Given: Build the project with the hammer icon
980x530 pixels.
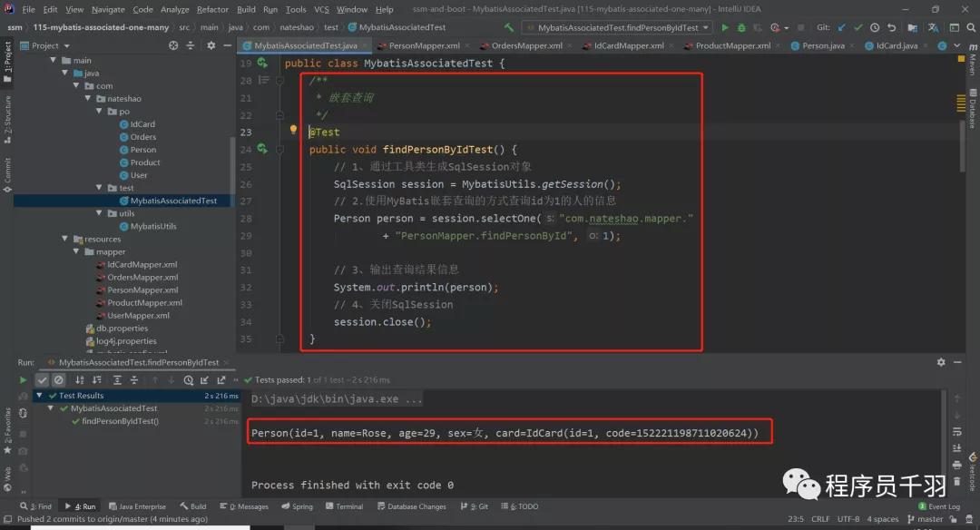Looking at the screenshot, I should (509, 27).
